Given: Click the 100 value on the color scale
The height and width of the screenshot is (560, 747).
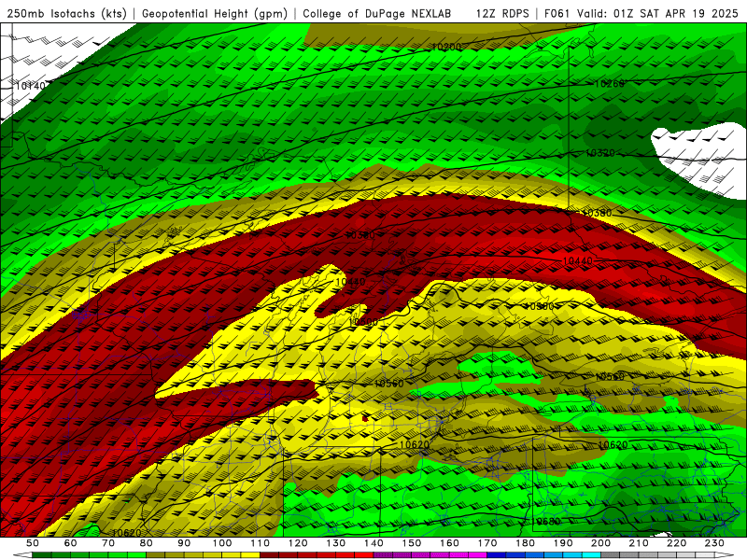Looking at the screenshot, I should pyautogui.click(x=222, y=543).
